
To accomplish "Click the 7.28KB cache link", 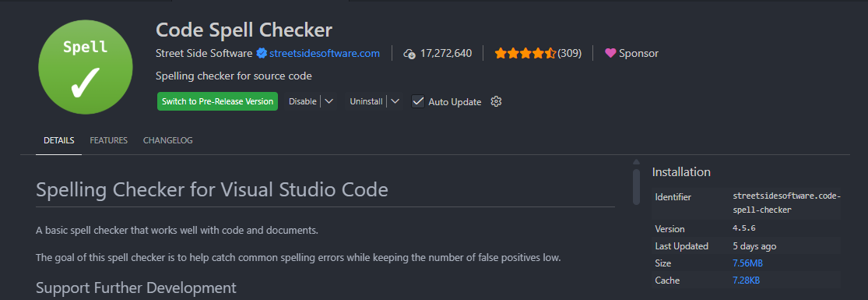I will coord(747,281).
